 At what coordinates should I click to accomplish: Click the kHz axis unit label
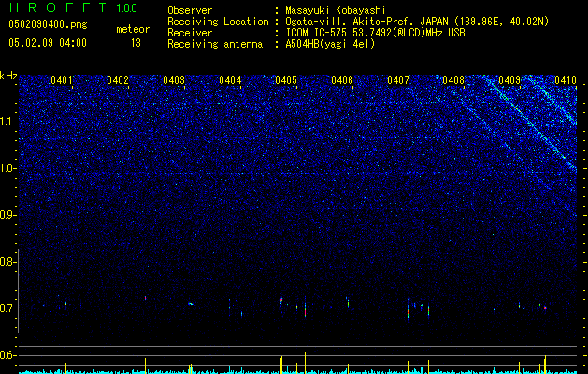click(8, 76)
